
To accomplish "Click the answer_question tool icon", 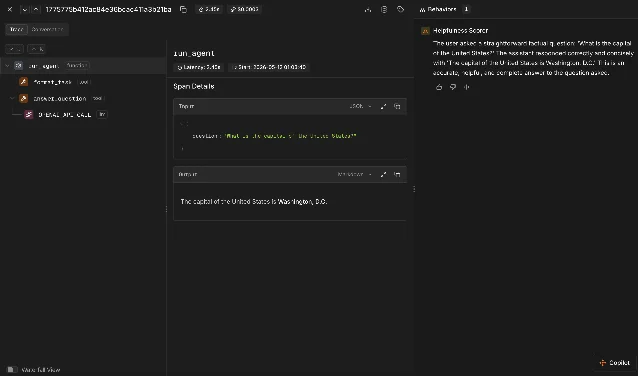I will (24, 98).
